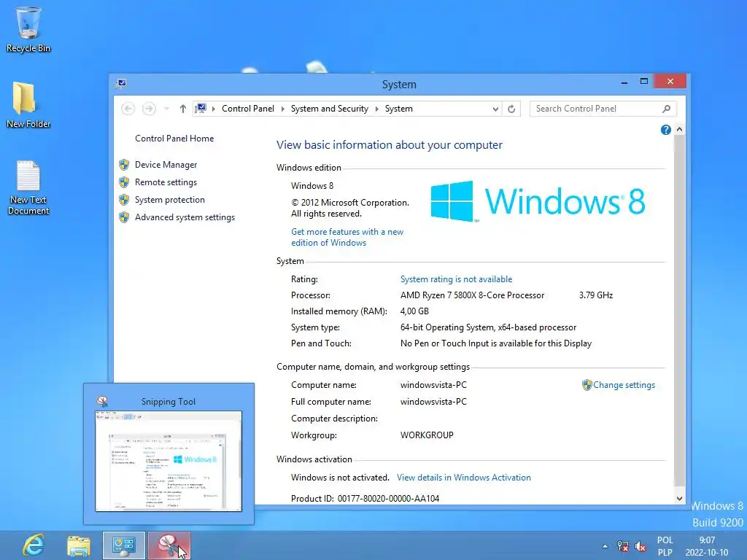
Task: Click the Change settings shield icon
Action: click(587, 385)
